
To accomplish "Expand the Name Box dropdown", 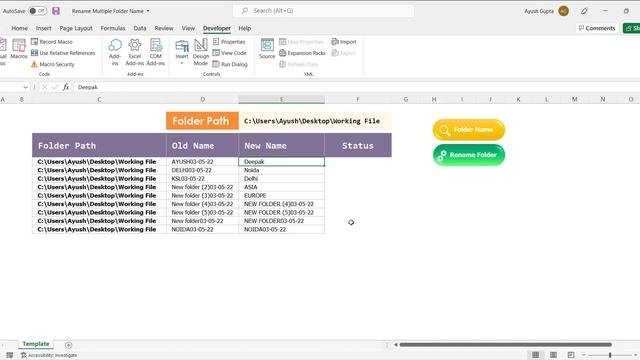I will (25, 87).
